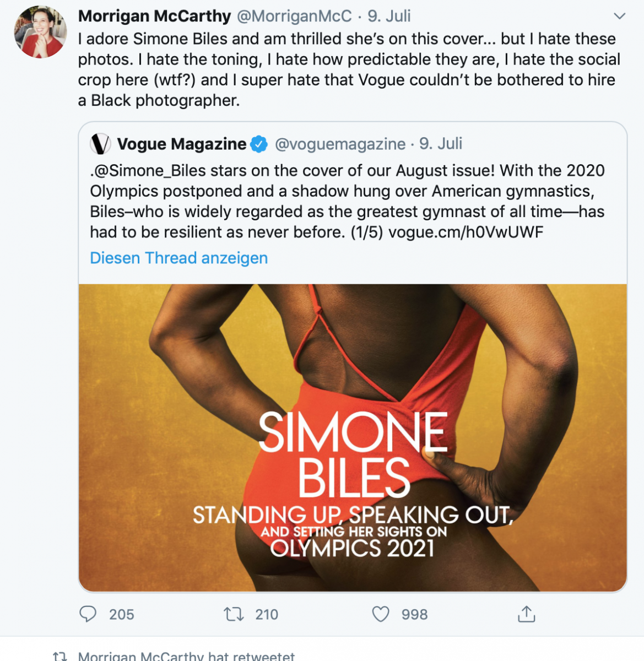
Task: Click the share upload icon
Action: pyautogui.click(x=527, y=614)
